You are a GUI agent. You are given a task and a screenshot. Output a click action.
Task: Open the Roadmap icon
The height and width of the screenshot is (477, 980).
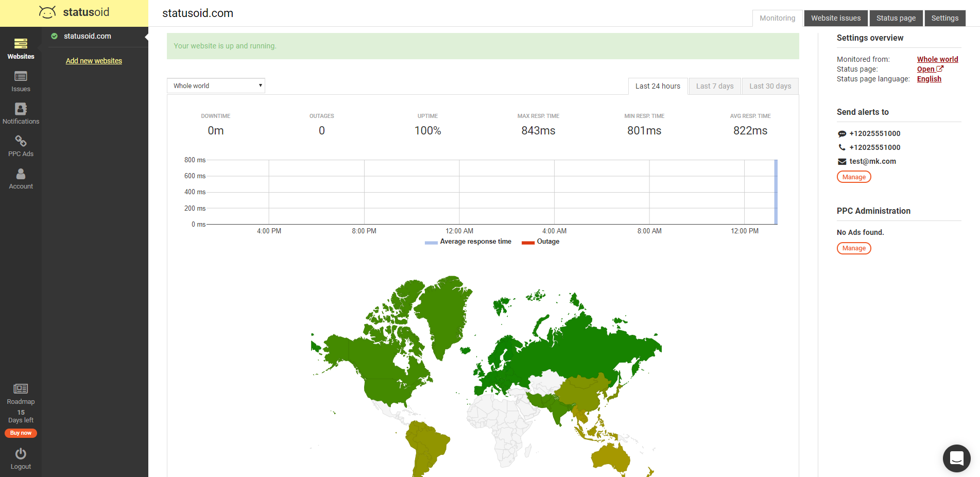point(21,389)
